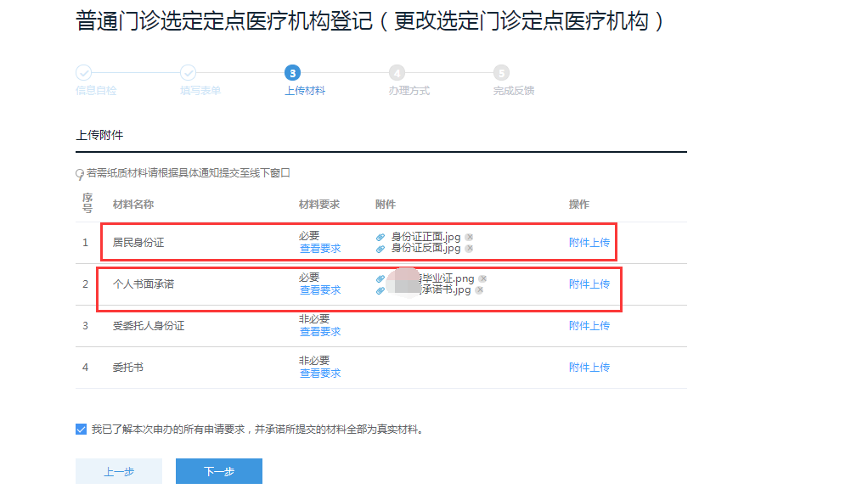Select step 4 办理方式 circle
This screenshot has width=868, height=500.
coord(397,72)
